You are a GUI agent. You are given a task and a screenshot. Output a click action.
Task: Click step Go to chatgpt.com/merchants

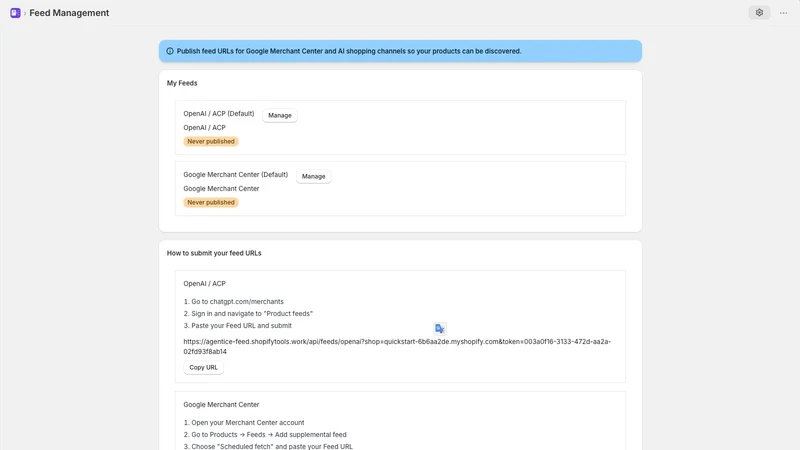click(x=234, y=302)
